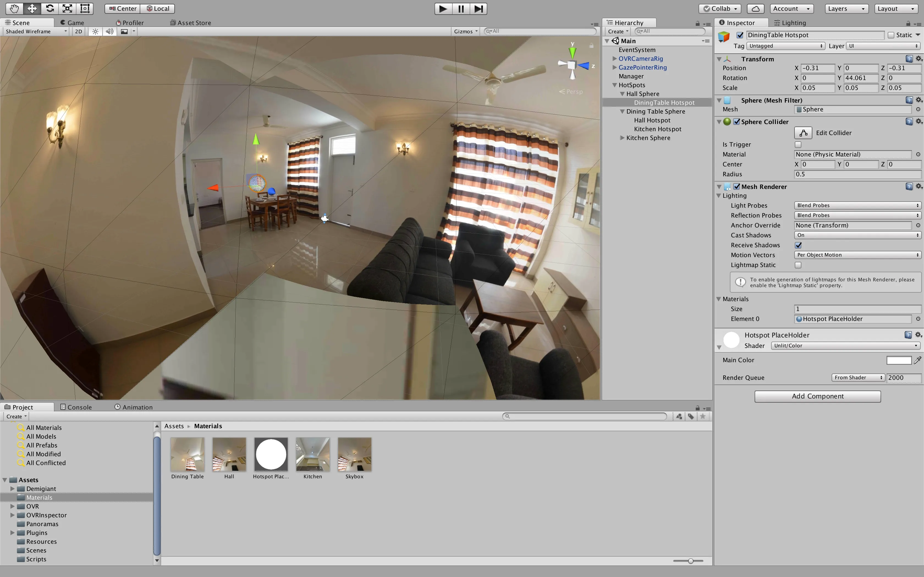Screen dimensions: 924x577
Task: Open the cloud services button
Action: tap(755, 9)
